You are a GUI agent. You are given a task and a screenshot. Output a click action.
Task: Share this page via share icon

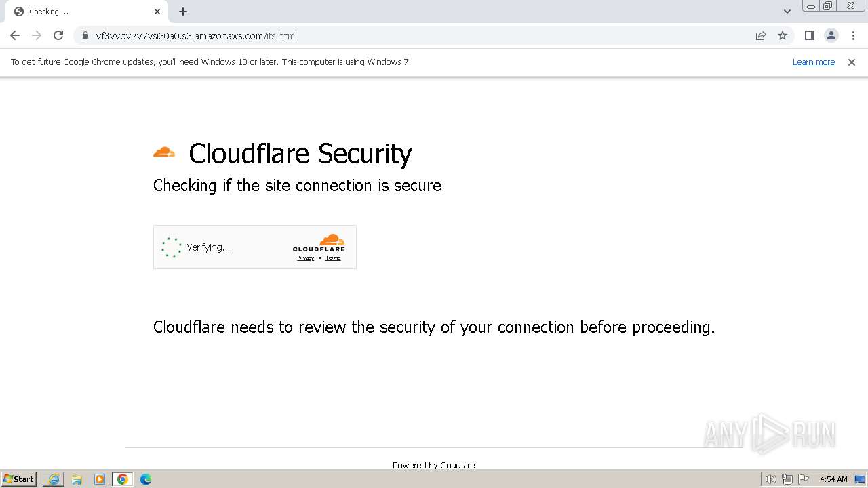point(761,35)
